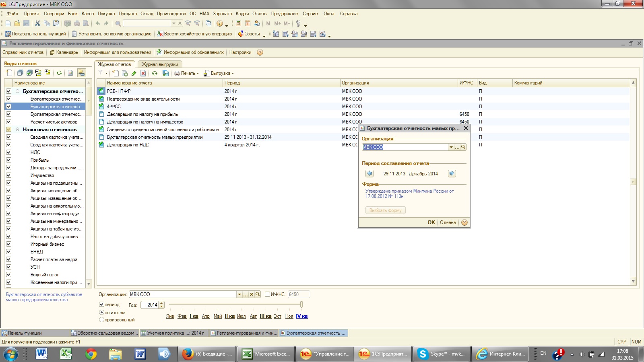The height and width of the screenshot is (362, 644).
Task: Toggle the ИФНС filter checkbox
Action: (267, 294)
